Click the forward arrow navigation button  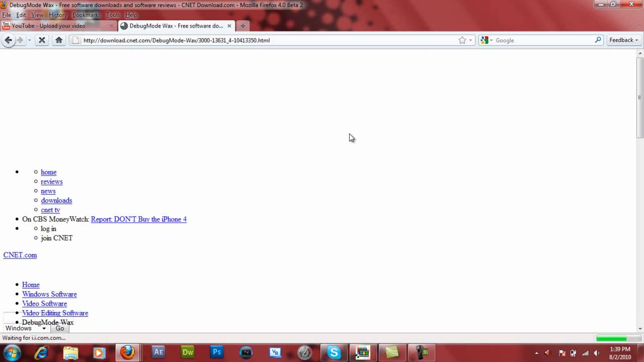coord(20,40)
